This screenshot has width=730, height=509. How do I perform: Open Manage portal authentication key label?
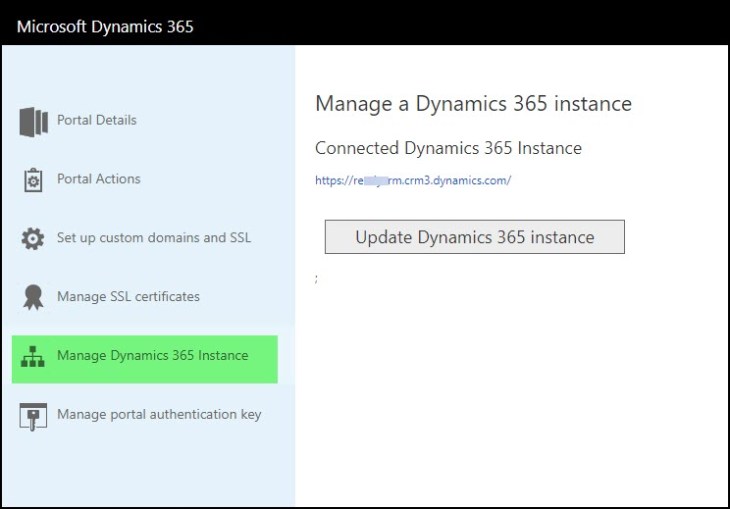coord(159,414)
